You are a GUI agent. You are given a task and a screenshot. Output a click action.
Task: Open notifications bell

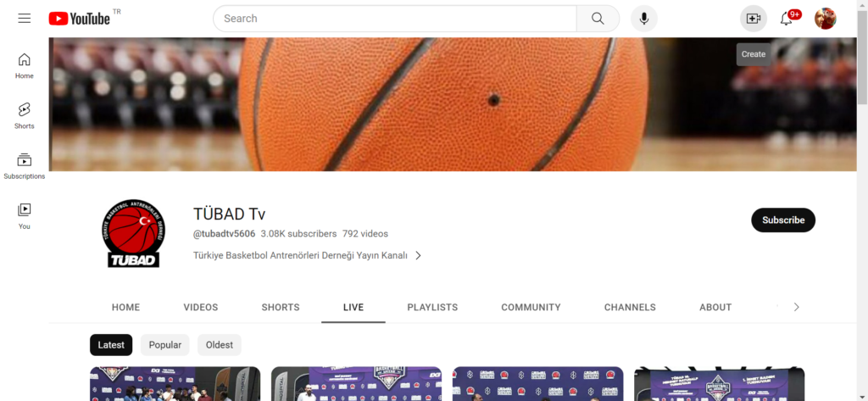tap(786, 19)
